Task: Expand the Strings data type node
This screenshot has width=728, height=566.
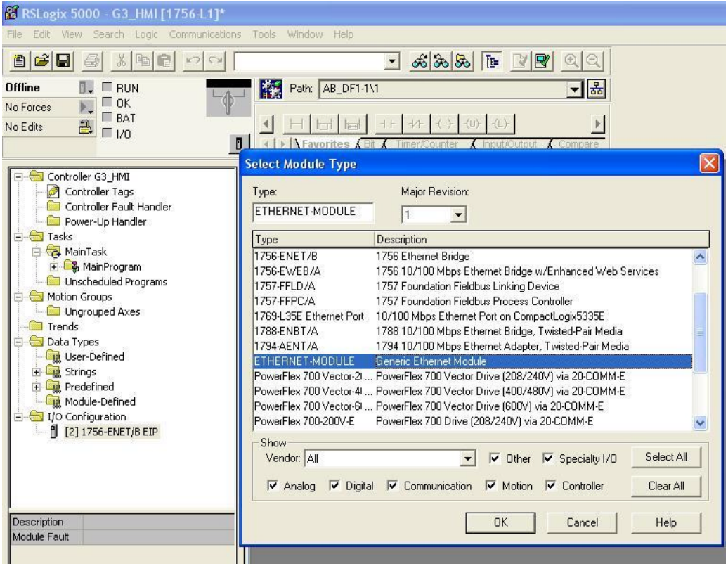Action: click(x=37, y=372)
